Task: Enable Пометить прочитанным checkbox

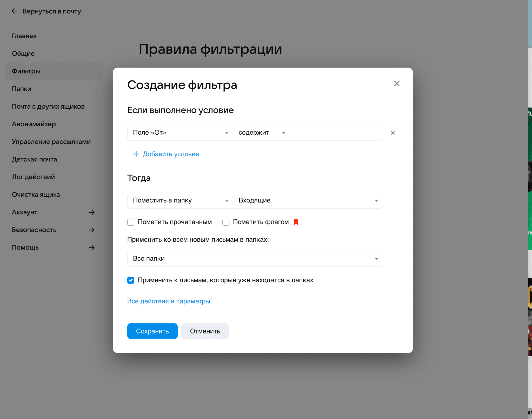Action: 131,222
